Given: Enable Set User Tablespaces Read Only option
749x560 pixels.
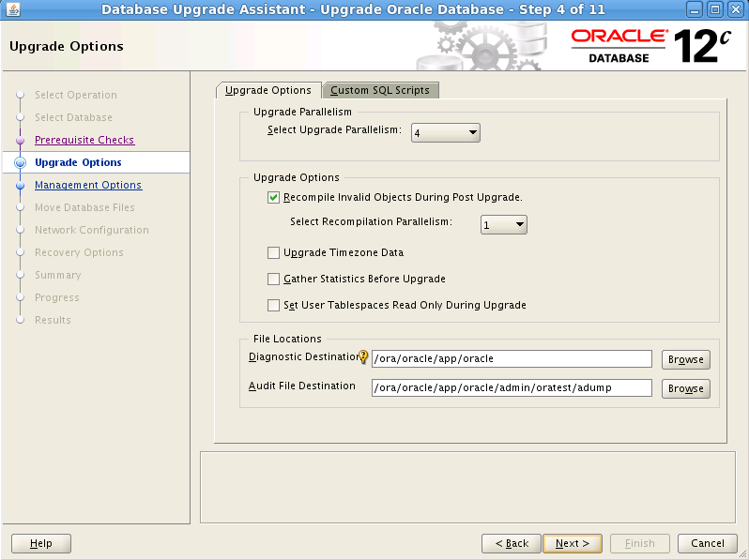Looking at the screenshot, I should tap(273, 305).
